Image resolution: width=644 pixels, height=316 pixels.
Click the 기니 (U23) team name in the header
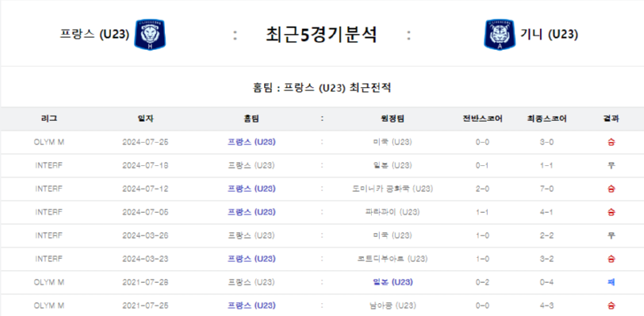[x=549, y=35]
